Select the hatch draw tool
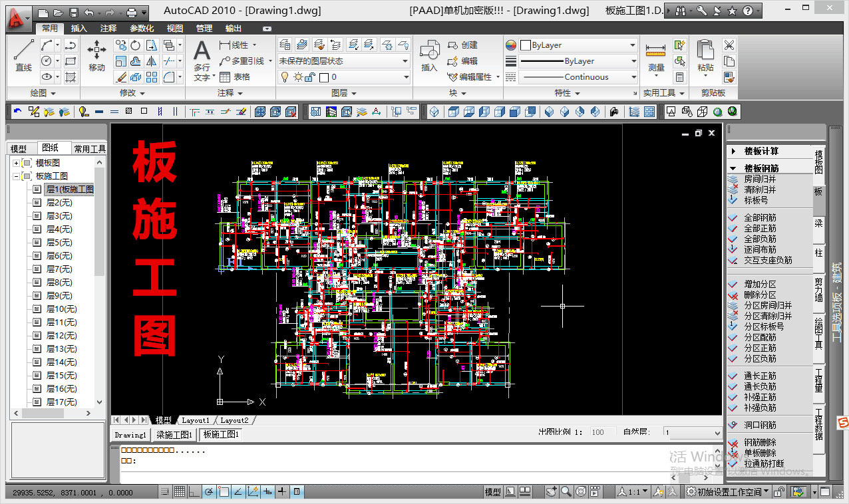849x504 pixels. (70, 77)
